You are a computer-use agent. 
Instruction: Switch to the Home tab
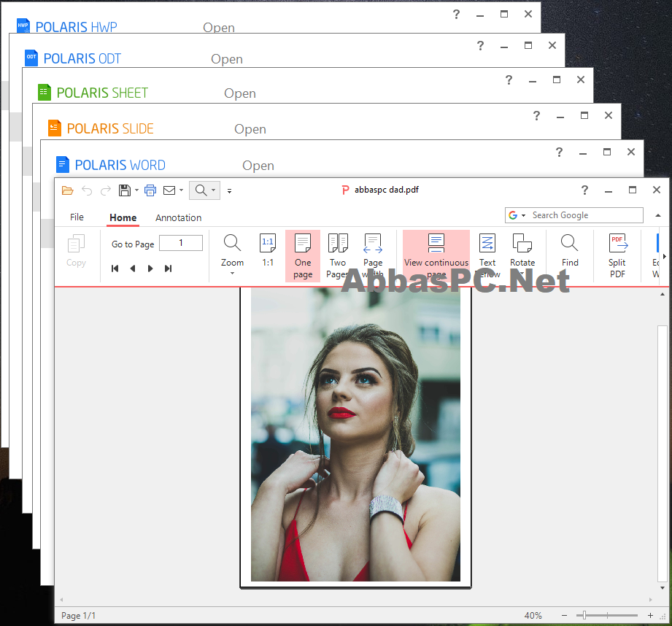[x=123, y=217]
